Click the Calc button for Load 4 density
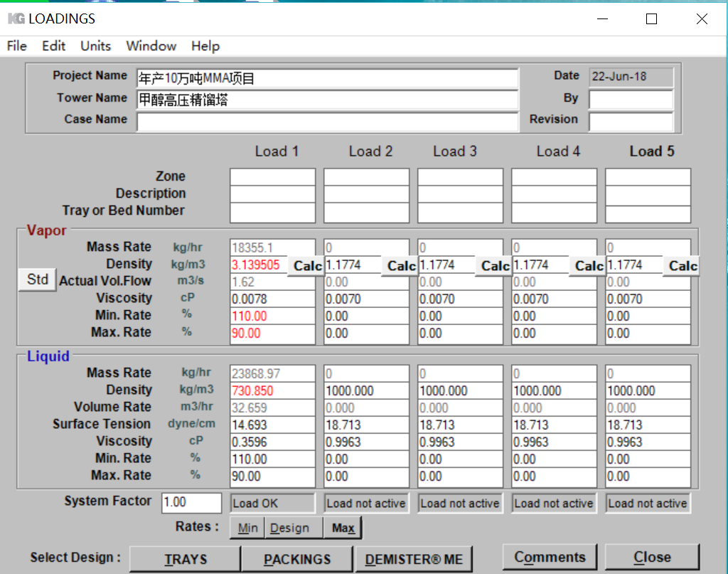Screen dimensions: 728x574 [588, 266]
